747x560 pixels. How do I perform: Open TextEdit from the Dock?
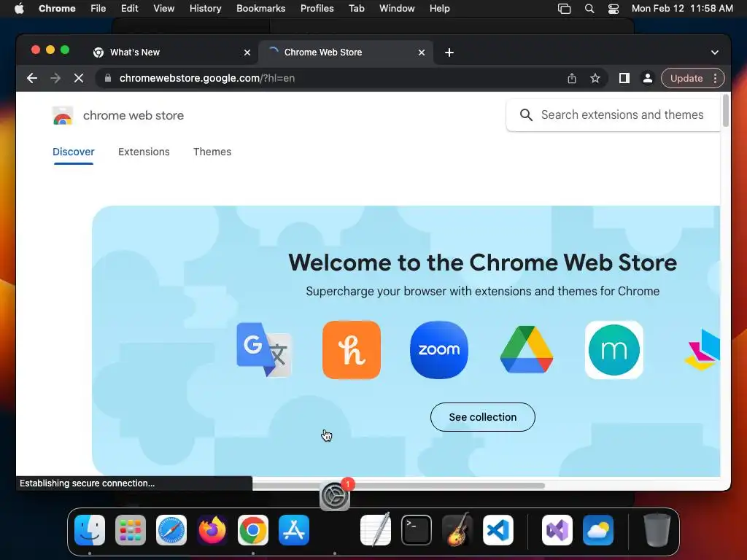[x=376, y=530]
